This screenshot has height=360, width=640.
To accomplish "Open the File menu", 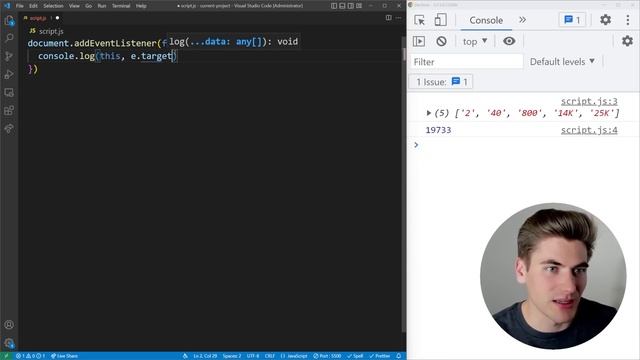I will 20,6.
